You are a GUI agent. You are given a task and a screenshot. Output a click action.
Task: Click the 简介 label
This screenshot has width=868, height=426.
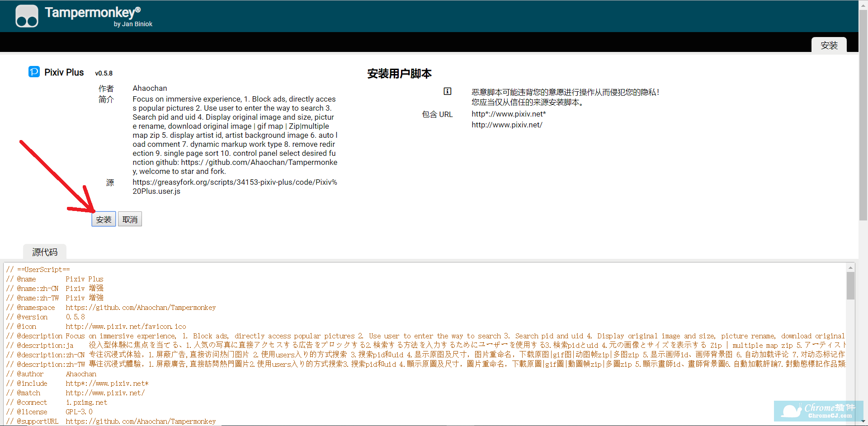106,99
